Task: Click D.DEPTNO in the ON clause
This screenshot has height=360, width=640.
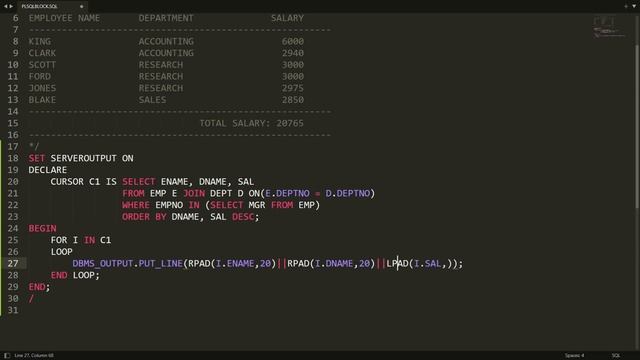Action: pos(348,193)
